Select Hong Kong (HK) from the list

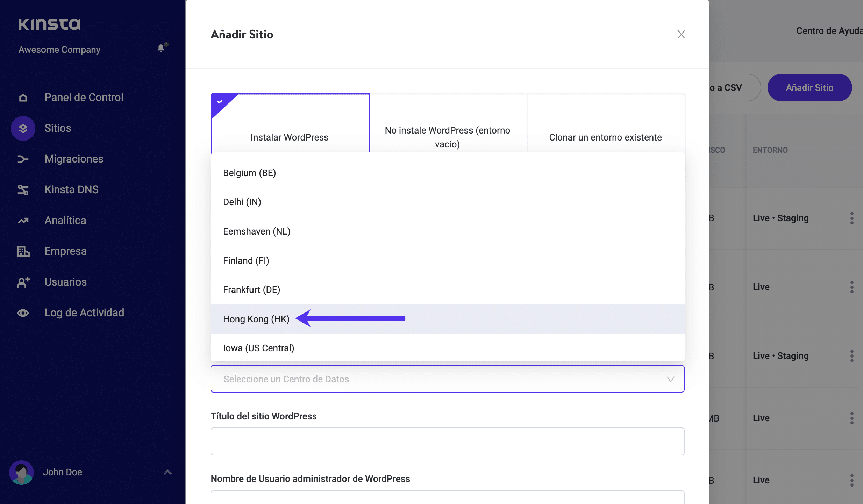point(256,319)
